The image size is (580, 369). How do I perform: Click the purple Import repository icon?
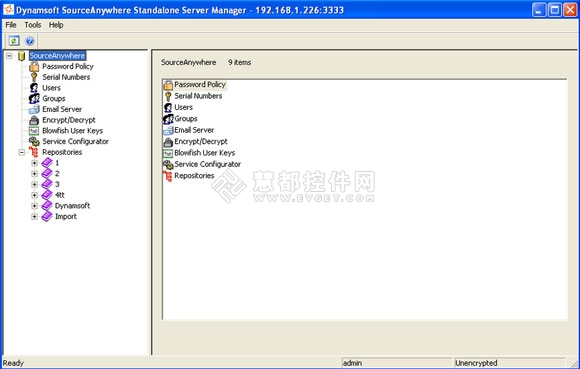pyautogui.click(x=47, y=216)
